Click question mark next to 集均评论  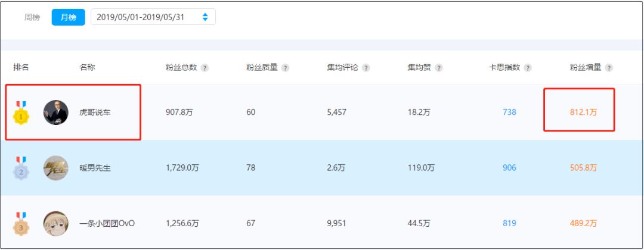pyautogui.click(x=366, y=68)
